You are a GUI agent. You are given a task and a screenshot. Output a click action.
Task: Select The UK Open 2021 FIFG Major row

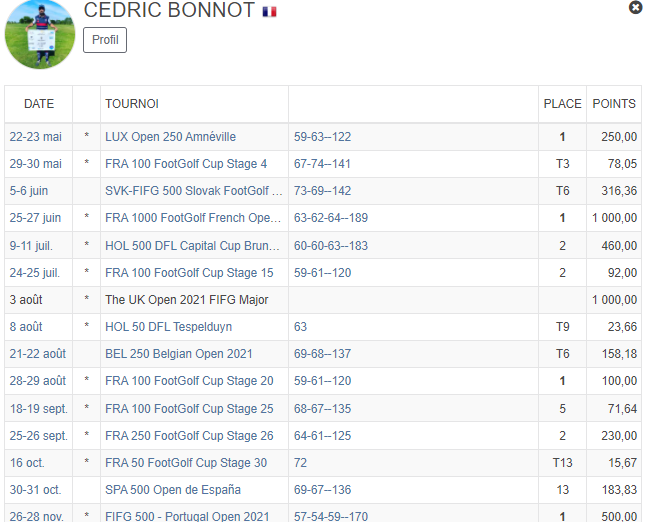[x=323, y=300]
